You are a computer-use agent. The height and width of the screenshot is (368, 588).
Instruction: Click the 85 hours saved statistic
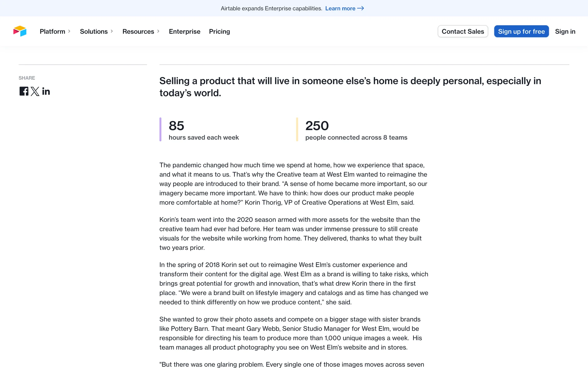pos(176,126)
